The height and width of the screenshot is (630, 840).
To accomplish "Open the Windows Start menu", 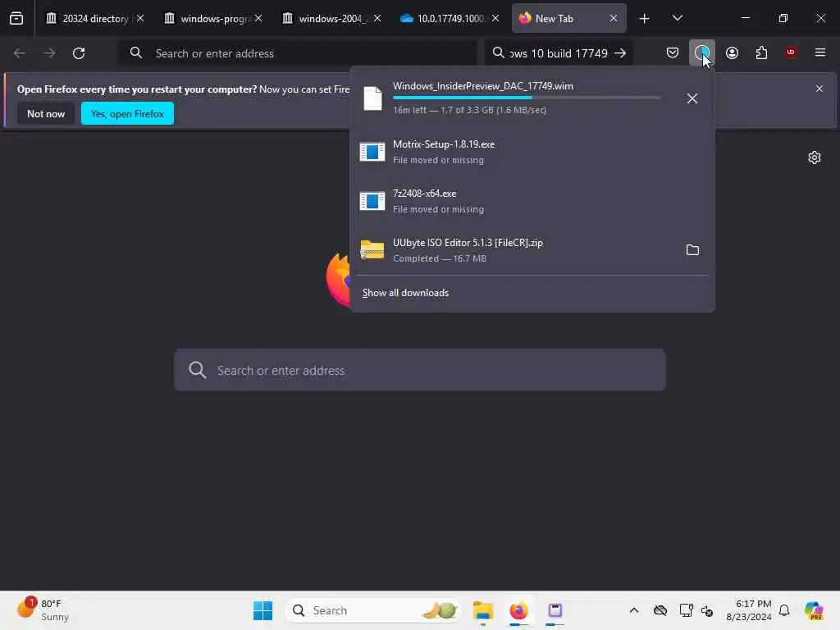I will (262, 610).
